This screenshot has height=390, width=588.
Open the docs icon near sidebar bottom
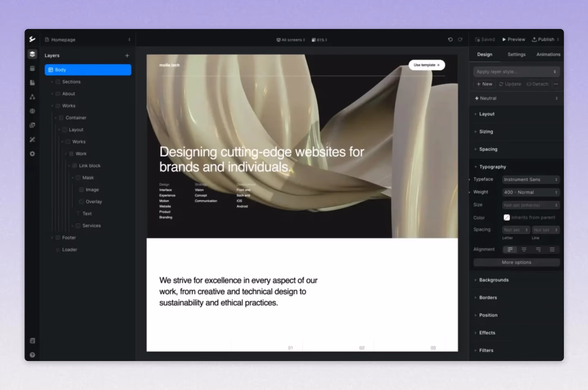[x=32, y=340]
